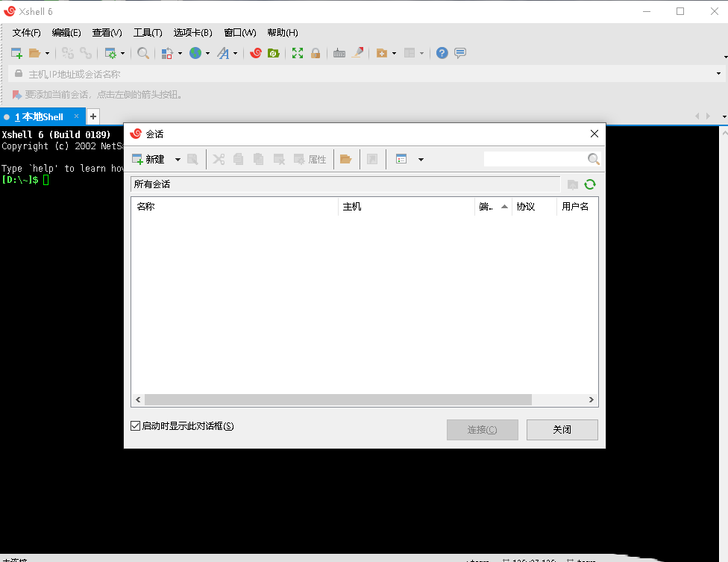Viewport: 728px width, 562px height.
Task: Click the save-as icon beside 新建 dropdown
Action: (192, 159)
